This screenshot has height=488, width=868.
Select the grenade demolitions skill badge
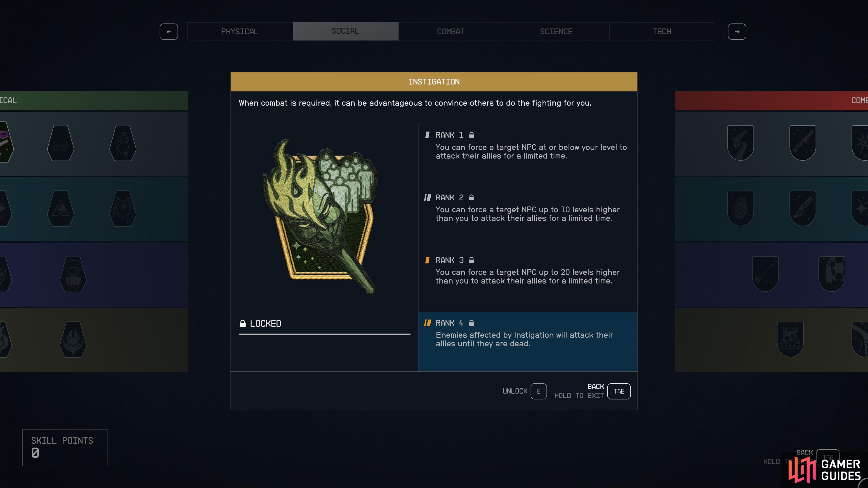pos(740,208)
